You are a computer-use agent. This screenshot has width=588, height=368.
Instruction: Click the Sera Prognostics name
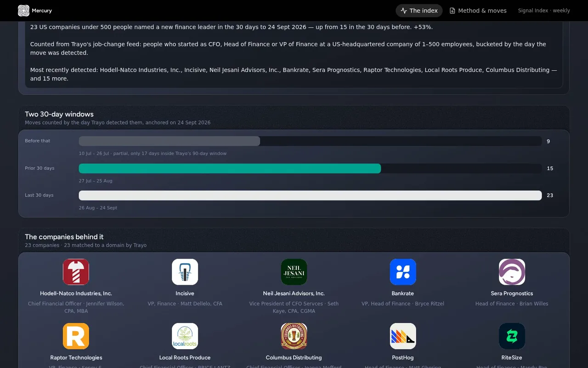[x=512, y=293]
